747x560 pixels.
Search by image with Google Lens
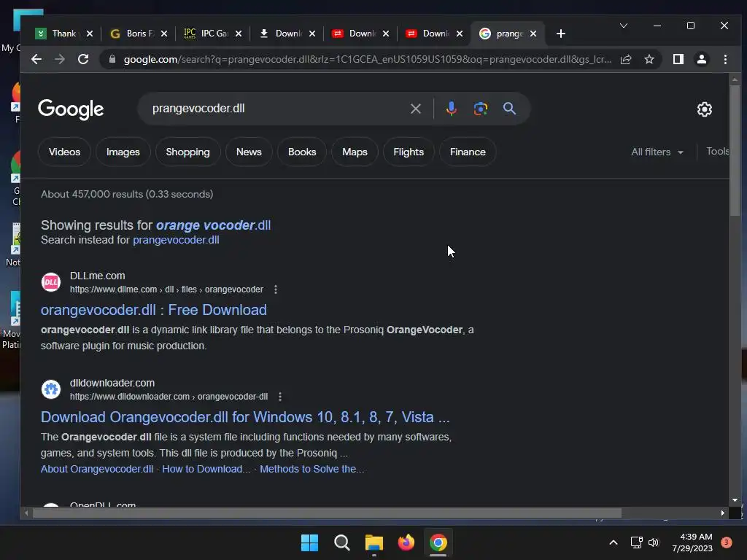(x=480, y=109)
